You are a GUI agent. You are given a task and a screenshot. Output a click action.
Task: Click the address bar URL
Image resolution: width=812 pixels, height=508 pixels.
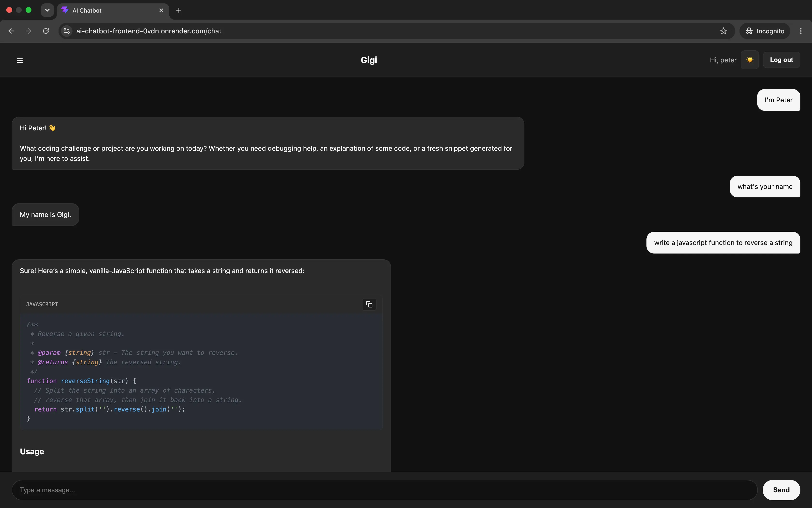point(149,31)
